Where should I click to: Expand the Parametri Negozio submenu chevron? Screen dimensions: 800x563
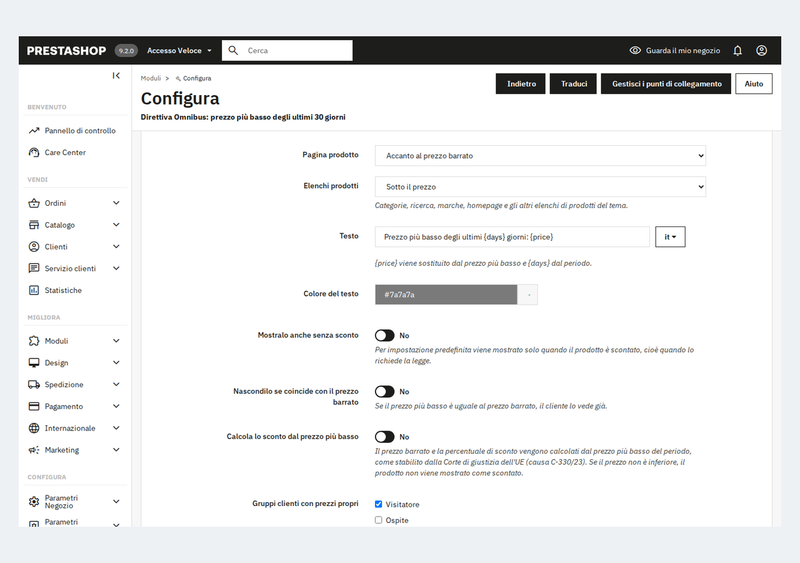tap(116, 502)
